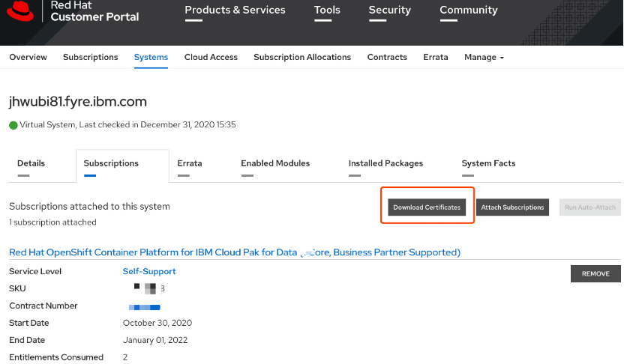Click the Self-Support service level link
Image resolution: width=624 pixels, height=364 pixels.
click(x=148, y=271)
